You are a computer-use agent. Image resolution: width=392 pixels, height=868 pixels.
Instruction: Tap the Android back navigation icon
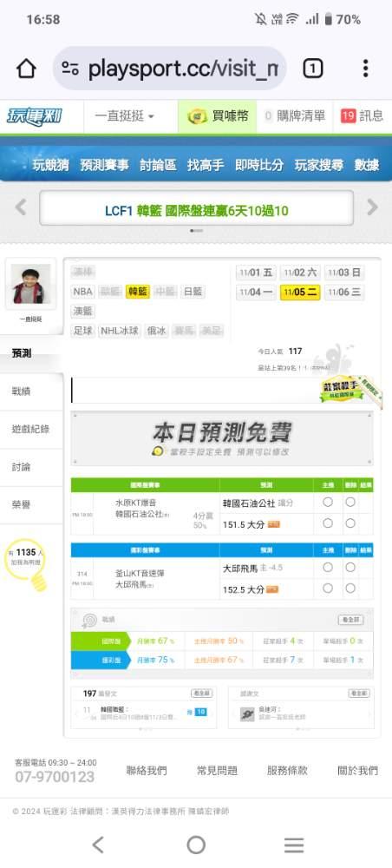click(98, 845)
